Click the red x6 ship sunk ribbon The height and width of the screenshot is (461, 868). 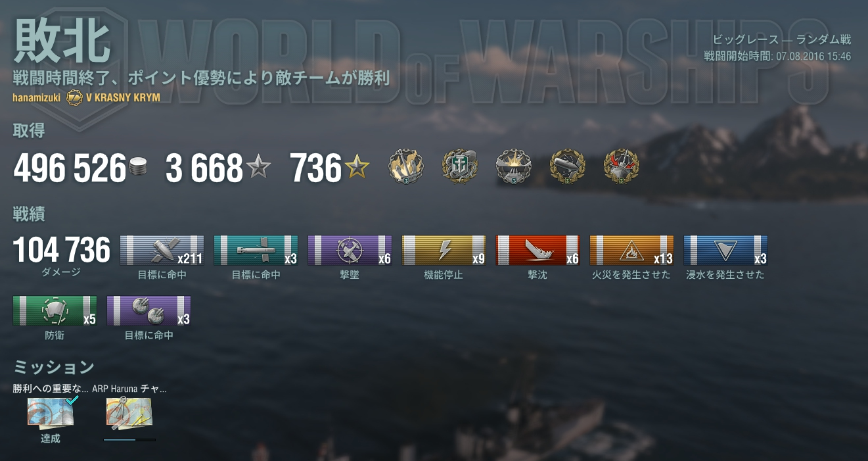[x=537, y=251]
